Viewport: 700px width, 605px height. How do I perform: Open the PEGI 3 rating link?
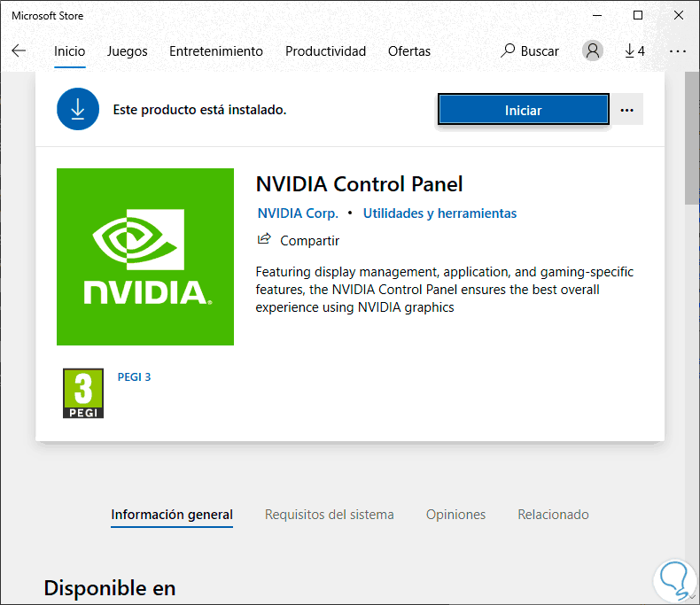pos(134,377)
